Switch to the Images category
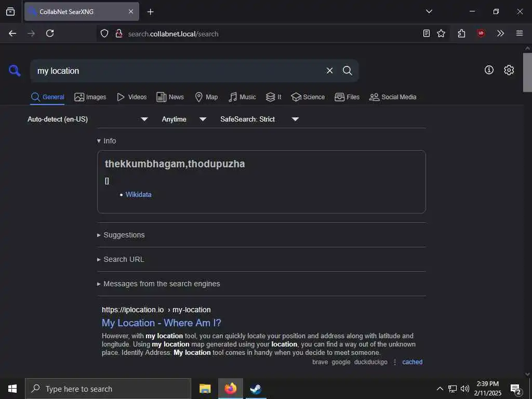 [90, 97]
